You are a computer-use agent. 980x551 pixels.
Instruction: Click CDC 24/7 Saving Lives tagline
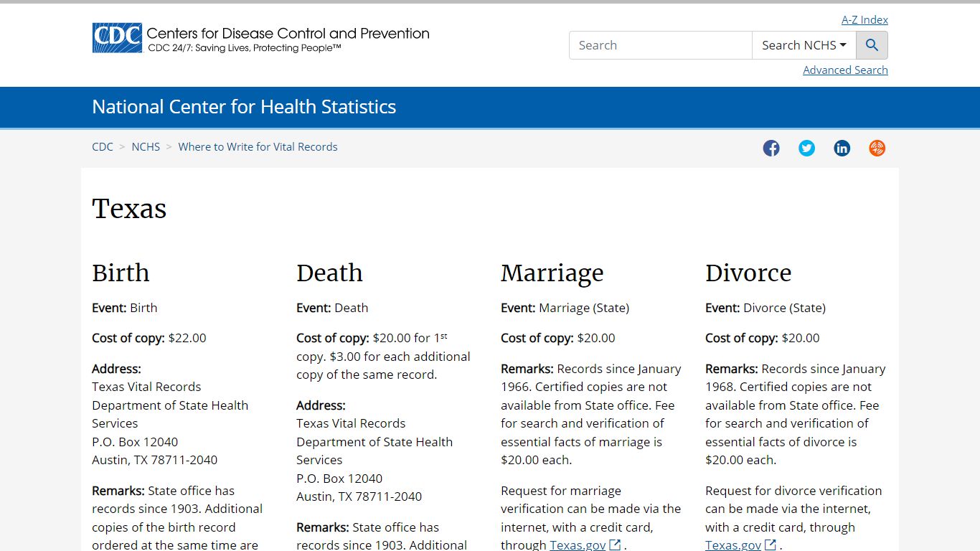point(244,48)
